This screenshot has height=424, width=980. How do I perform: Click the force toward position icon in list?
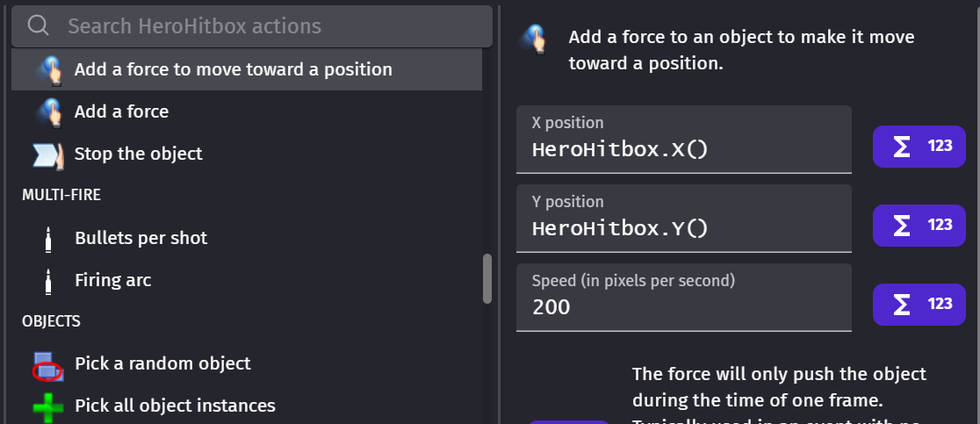49,69
